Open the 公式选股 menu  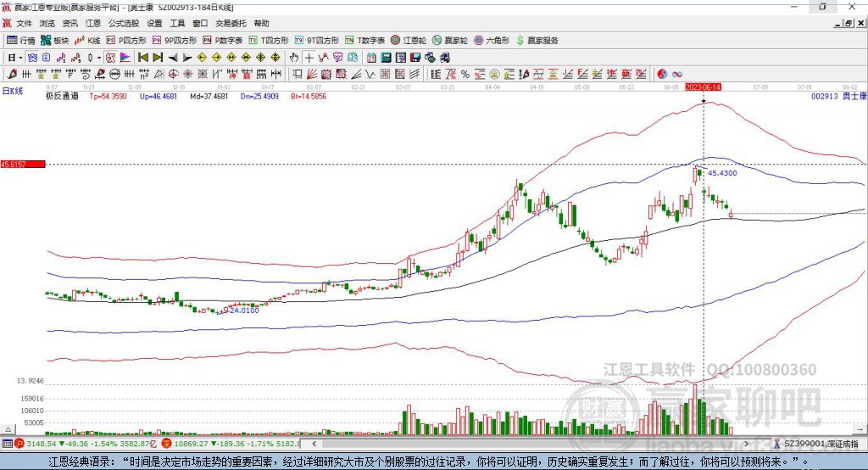pyautogui.click(x=124, y=23)
